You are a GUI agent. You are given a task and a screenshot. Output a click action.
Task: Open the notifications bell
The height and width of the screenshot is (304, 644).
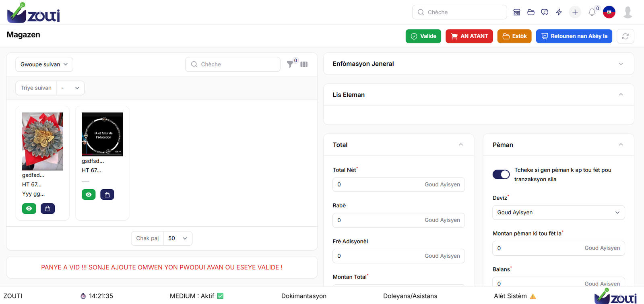592,12
